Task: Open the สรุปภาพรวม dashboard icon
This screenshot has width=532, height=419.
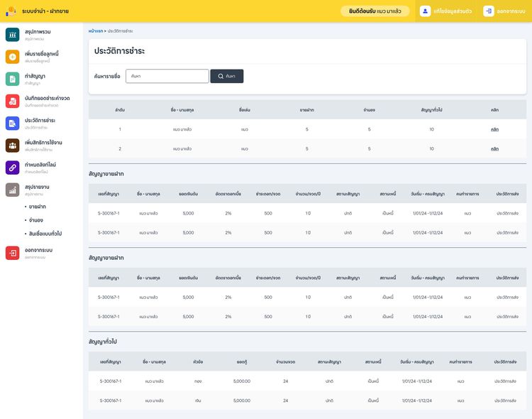Action: (x=12, y=35)
